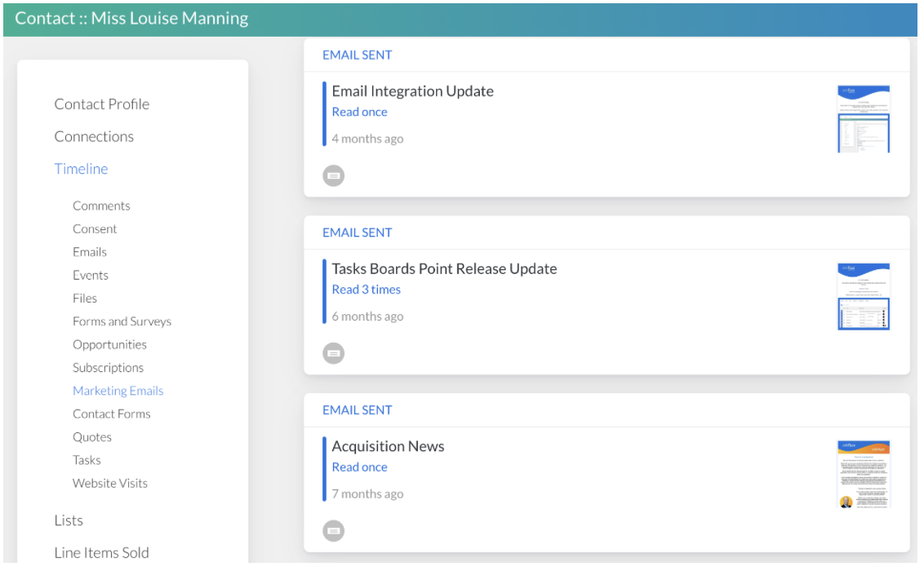
Task: Show Website Visits in timeline
Action: [x=110, y=483]
